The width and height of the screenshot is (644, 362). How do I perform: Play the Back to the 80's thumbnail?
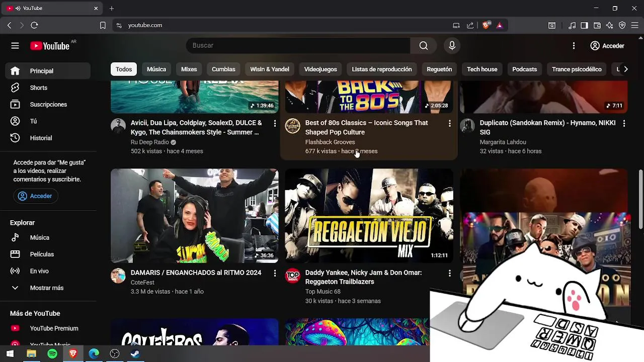[369, 97]
